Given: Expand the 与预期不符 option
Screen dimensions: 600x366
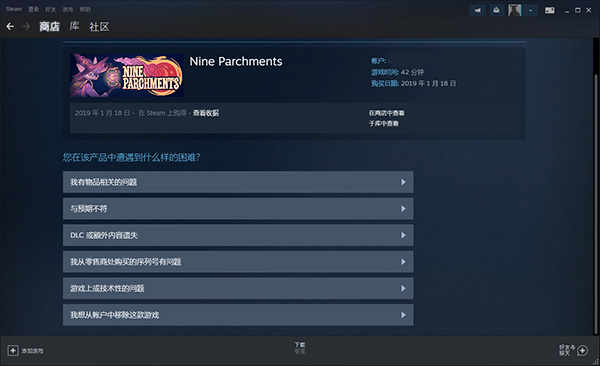Looking at the screenshot, I should (x=238, y=209).
